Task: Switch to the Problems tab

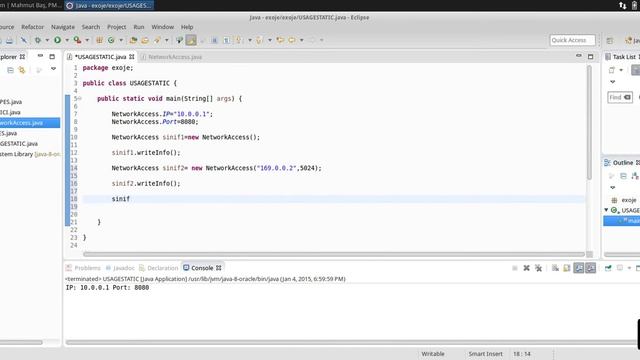Action: tap(83, 268)
